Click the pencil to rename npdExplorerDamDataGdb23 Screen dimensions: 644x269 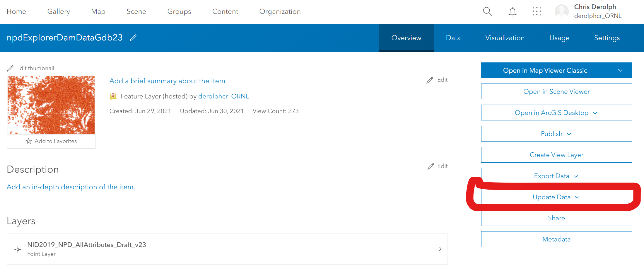(133, 38)
